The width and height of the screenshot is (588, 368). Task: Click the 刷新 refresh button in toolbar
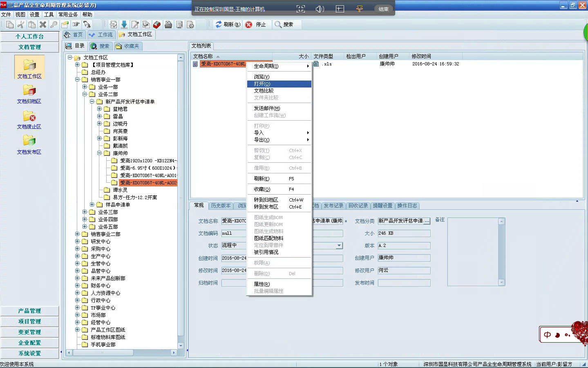pos(228,25)
